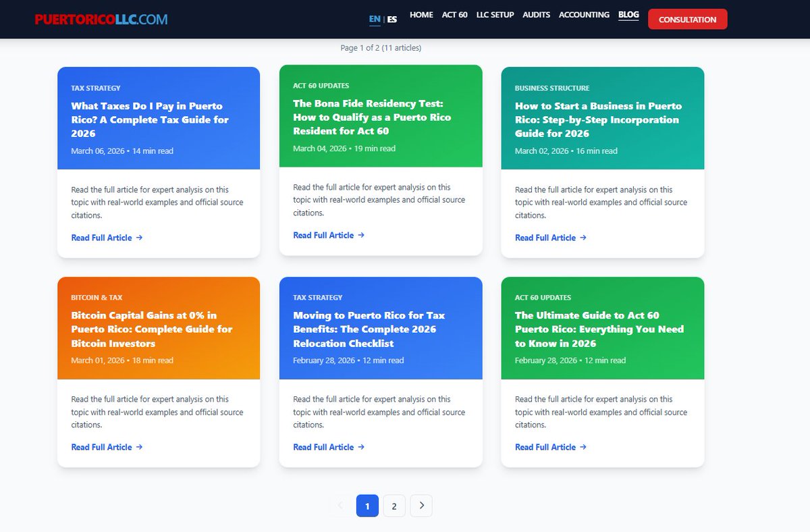This screenshot has height=532, width=810.
Task: Click Read Full Article under Ultimate Guide Act 60
Action: pos(551,447)
